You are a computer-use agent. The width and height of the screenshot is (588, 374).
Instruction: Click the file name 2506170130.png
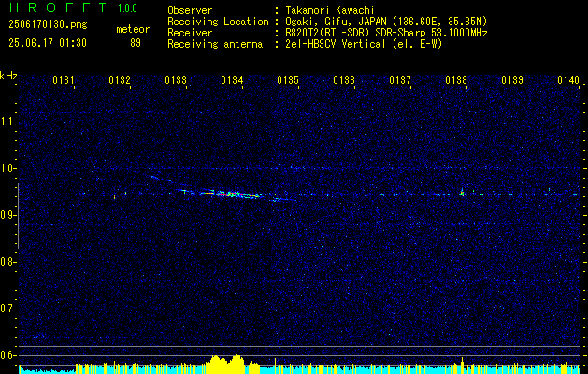[x=48, y=25]
